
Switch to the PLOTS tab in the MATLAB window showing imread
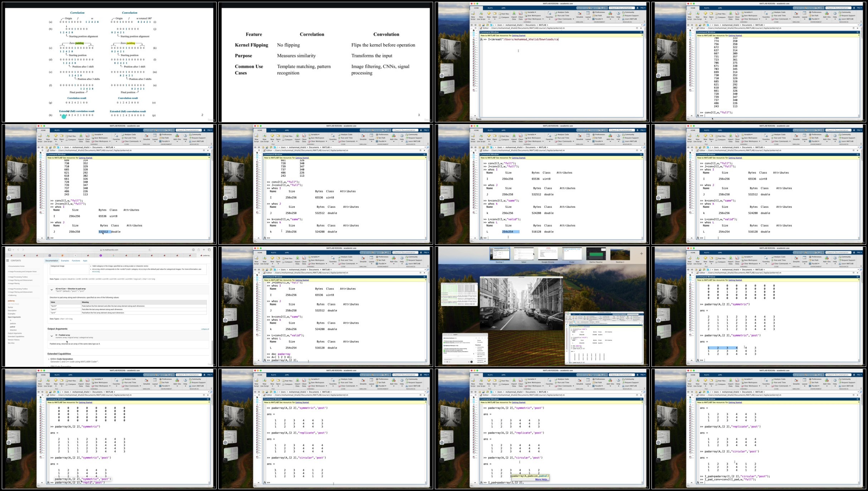coord(490,8)
